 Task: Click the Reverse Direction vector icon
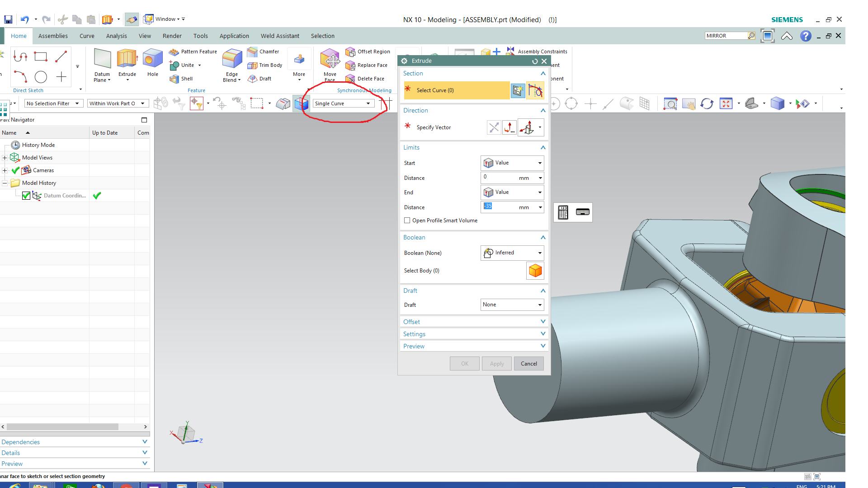coord(494,127)
